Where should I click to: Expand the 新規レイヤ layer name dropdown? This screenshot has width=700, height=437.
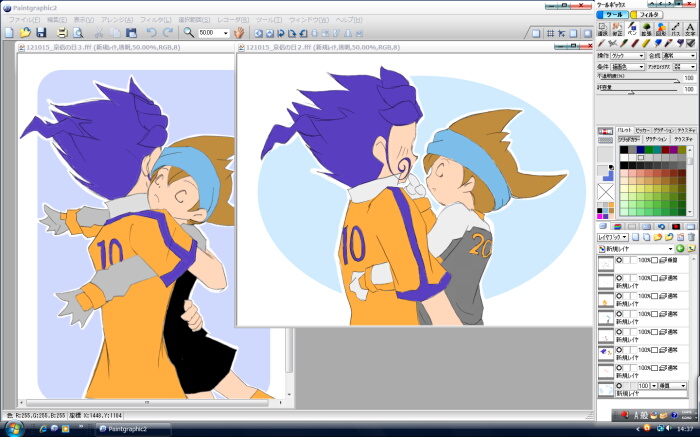[671, 249]
